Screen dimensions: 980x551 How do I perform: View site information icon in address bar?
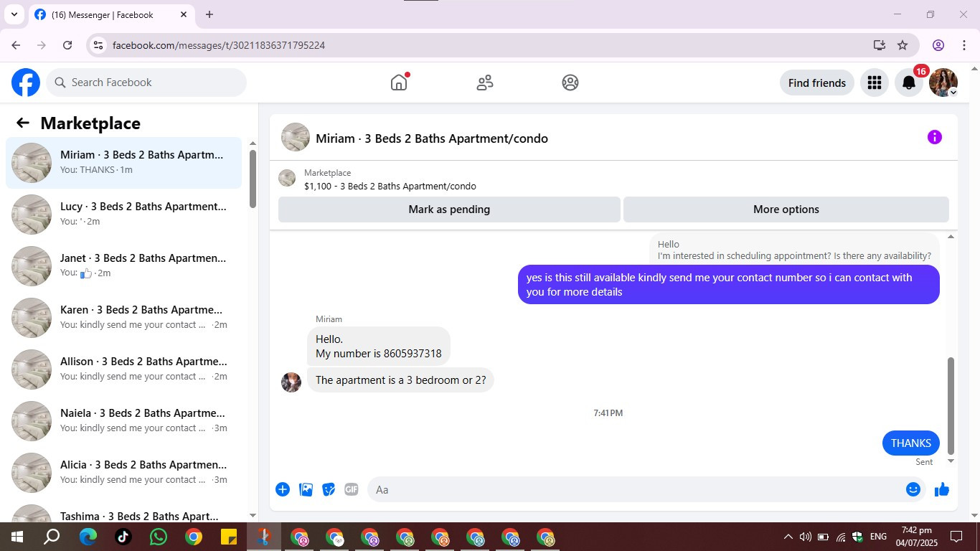pos(98,45)
